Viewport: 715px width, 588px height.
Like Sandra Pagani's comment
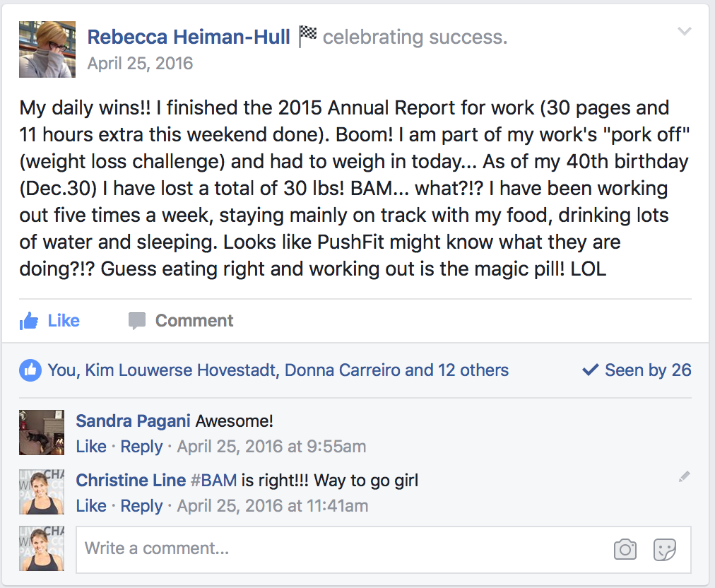point(91,447)
